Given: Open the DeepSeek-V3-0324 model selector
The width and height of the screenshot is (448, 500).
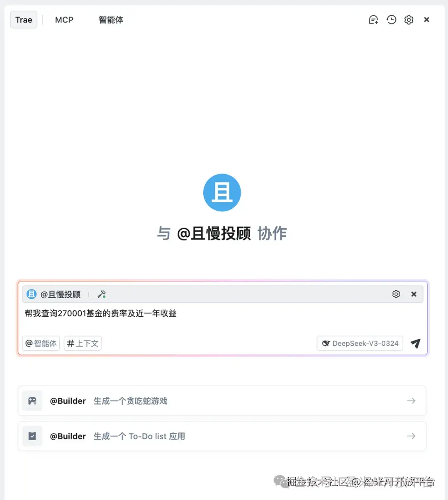Looking at the screenshot, I should (x=359, y=343).
